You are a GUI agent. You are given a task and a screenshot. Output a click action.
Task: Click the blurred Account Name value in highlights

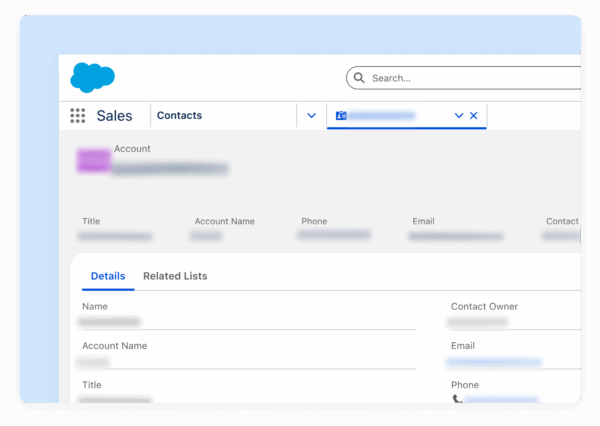(x=206, y=235)
